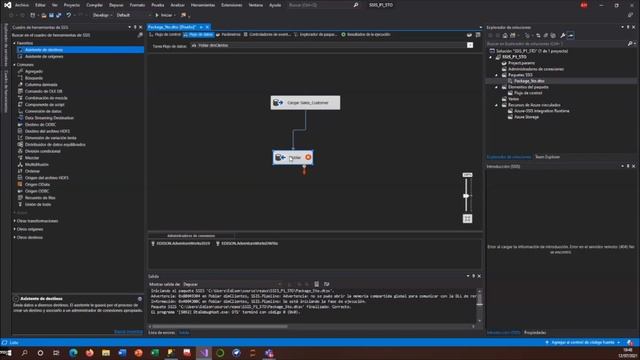Open the Compilar menu
Image resolution: width=640 pixels, height=360 pixels.
click(94, 5)
